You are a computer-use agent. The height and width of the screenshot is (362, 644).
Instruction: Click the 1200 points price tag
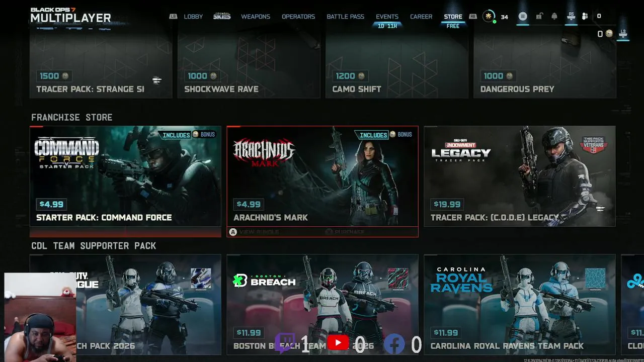tap(350, 76)
